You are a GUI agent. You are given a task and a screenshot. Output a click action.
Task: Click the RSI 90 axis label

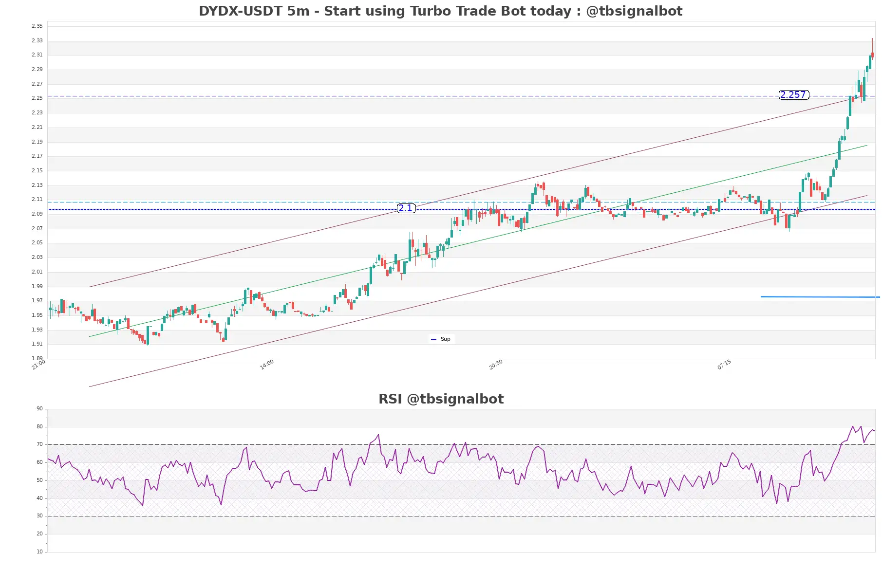click(39, 408)
